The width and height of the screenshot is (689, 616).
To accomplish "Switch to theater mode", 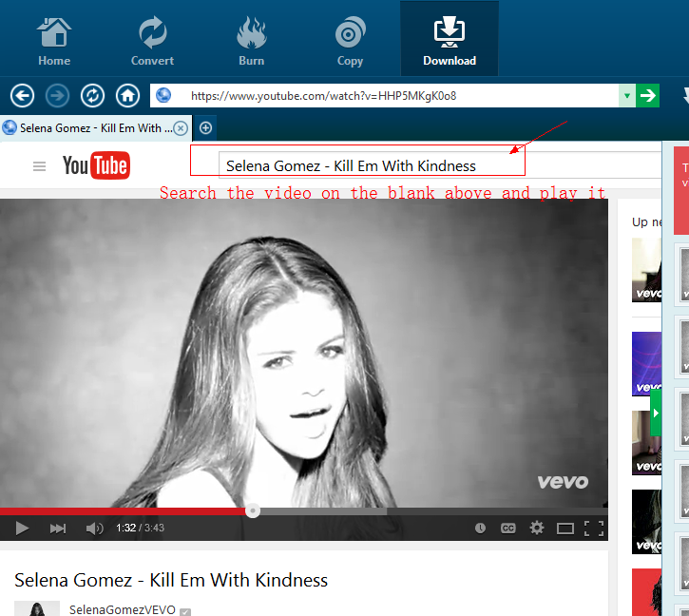I will tap(565, 529).
